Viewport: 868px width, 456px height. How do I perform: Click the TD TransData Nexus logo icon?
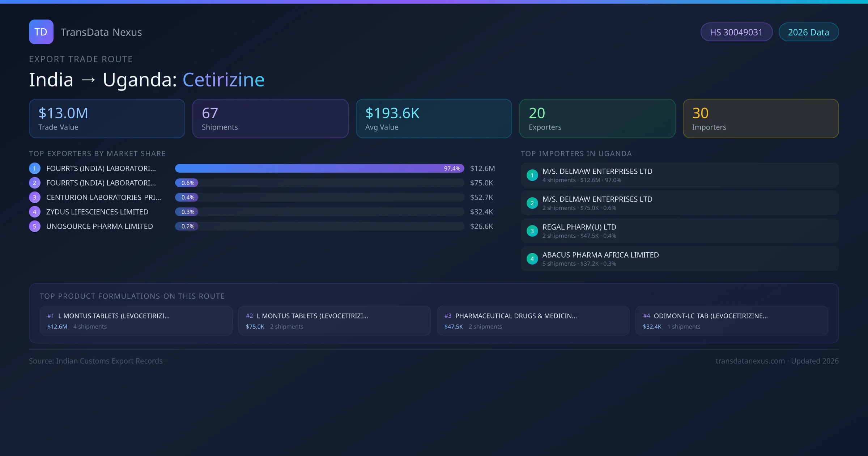(41, 32)
